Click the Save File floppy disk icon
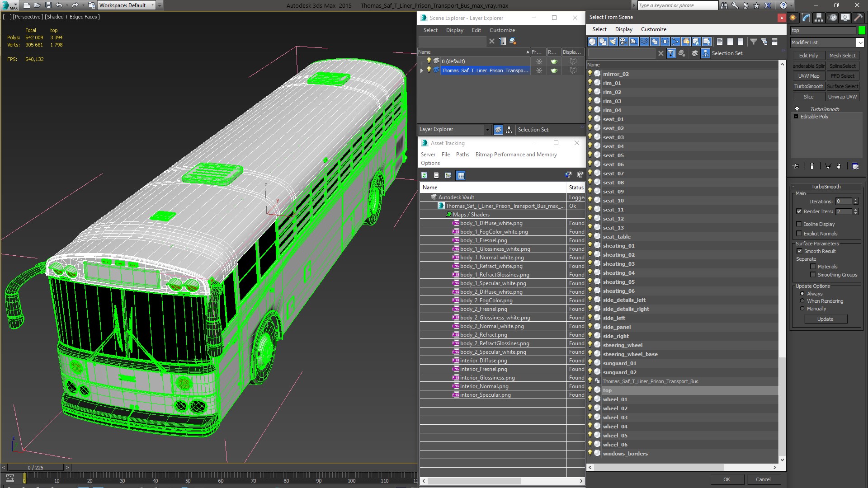 click(48, 5)
